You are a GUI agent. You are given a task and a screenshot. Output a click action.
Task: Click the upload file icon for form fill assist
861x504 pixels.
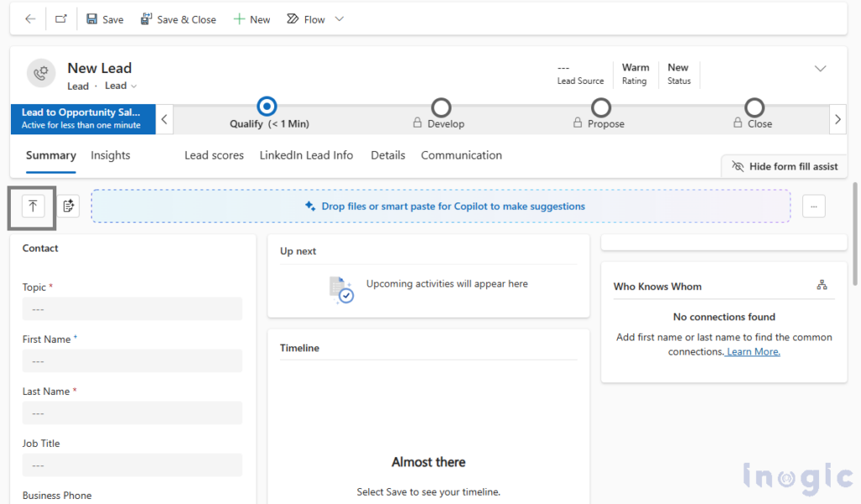[x=31, y=206]
